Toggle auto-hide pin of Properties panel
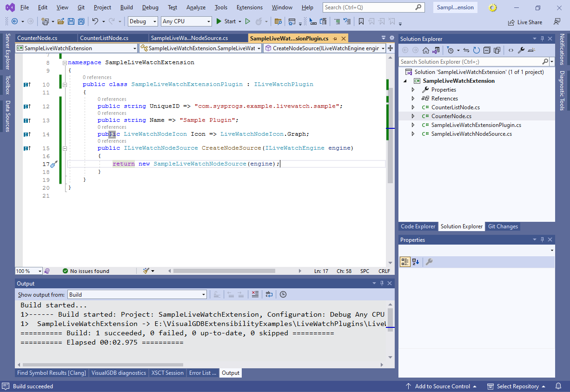The height and width of the screenshot is (392, 570). coord(542,239)
